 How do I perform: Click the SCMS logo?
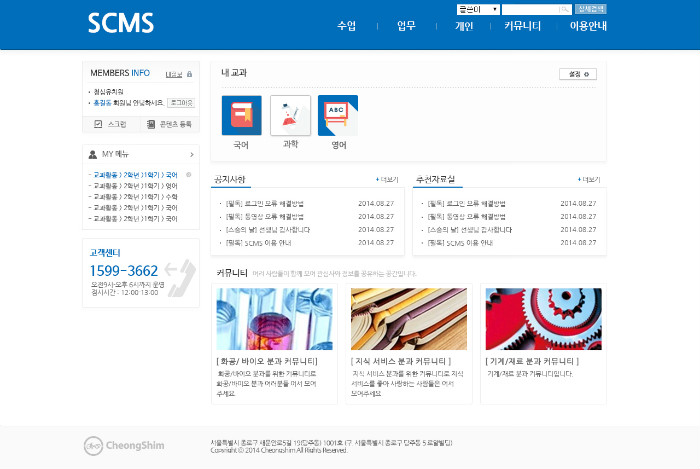[x=121, y=23]
